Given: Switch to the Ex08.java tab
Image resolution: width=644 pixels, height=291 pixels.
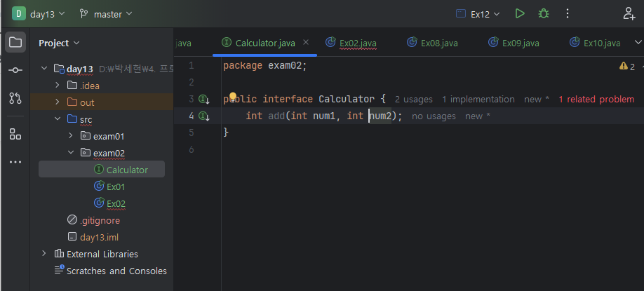Looking at the screenshot, I should pos(432,43).
